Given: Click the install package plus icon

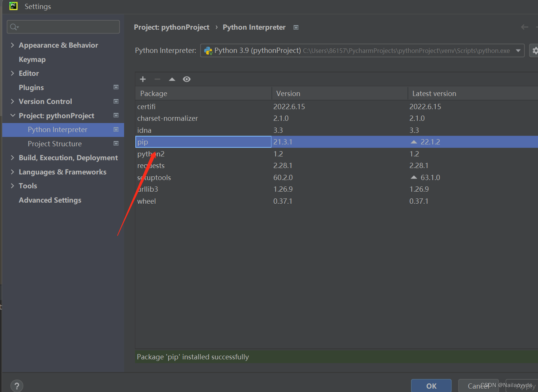Looking at the screenshot, I should point(143,79).
